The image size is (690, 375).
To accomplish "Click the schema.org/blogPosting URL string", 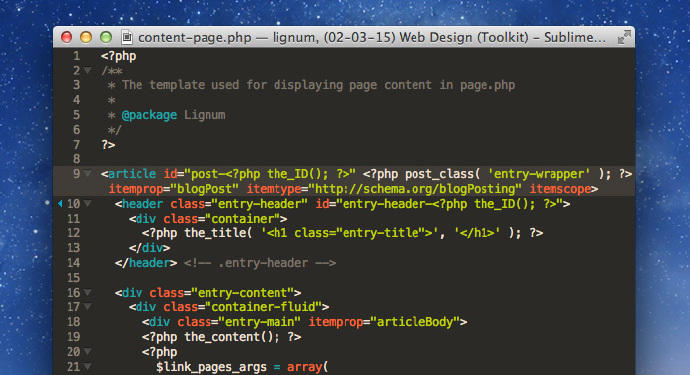I will point(415,189).
